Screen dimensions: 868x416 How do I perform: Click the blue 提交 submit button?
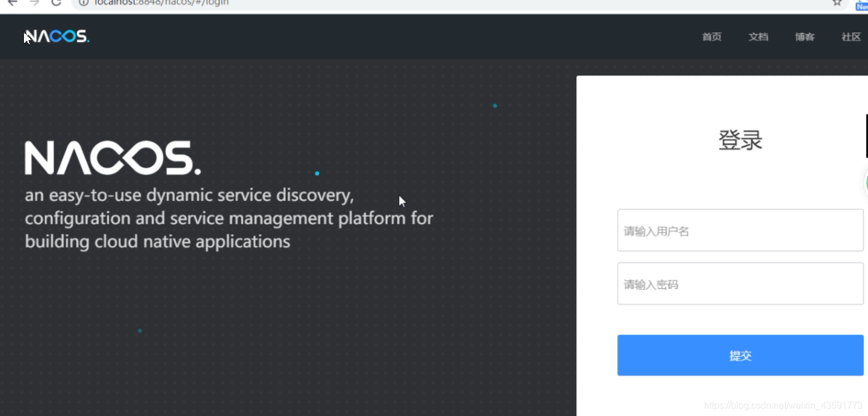[x=740, y=355]
